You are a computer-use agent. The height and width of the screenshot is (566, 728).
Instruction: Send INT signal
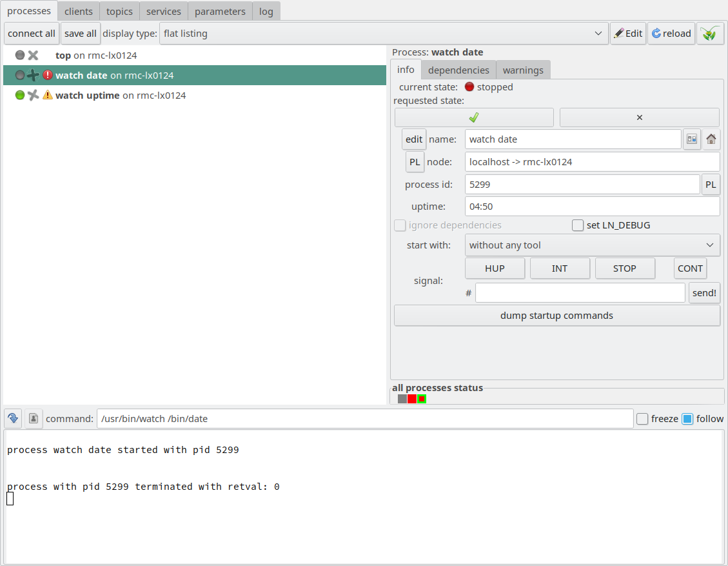[x=560, y=268]
